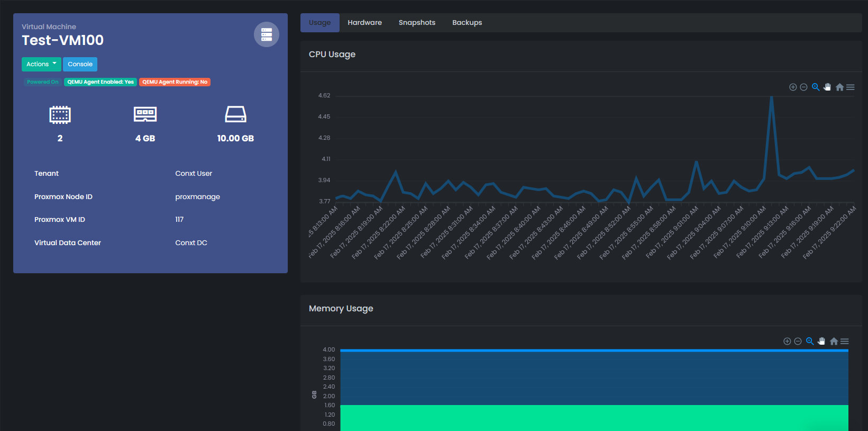Open the Memory chart hamburger menu

click(845, 342)
